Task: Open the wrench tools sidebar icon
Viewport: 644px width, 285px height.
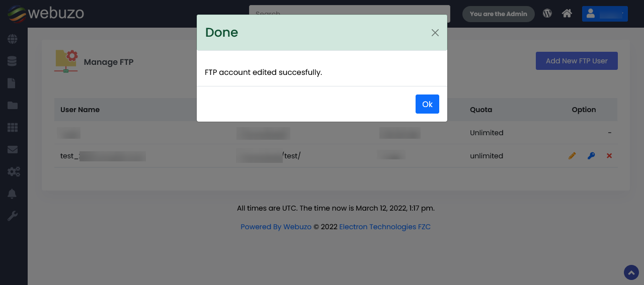Action: [13, 216]
